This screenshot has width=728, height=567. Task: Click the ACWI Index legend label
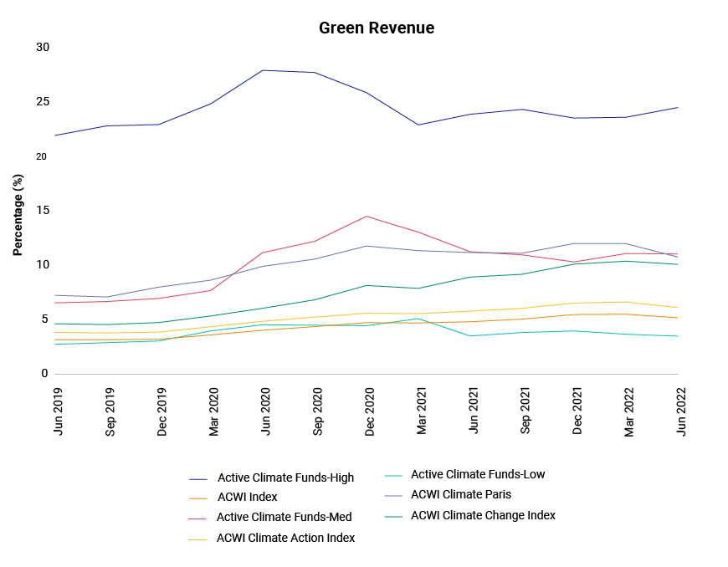(247, 497)
